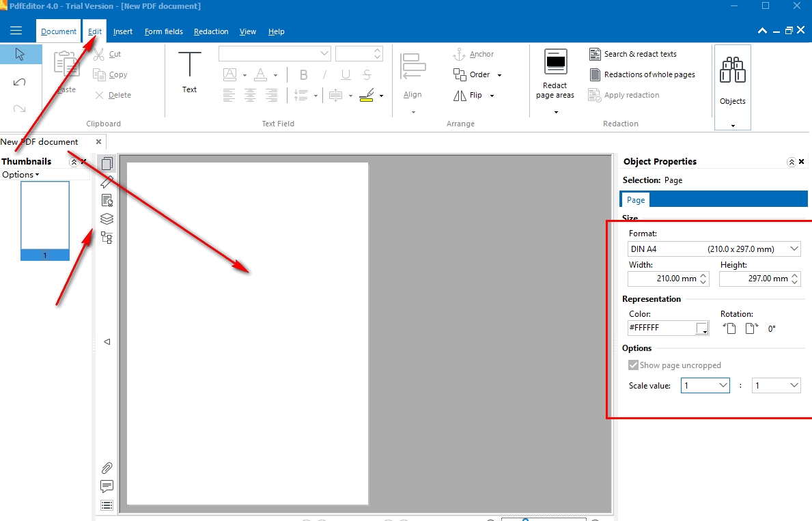Click the Align icon in Arrange group

point(412,68)
